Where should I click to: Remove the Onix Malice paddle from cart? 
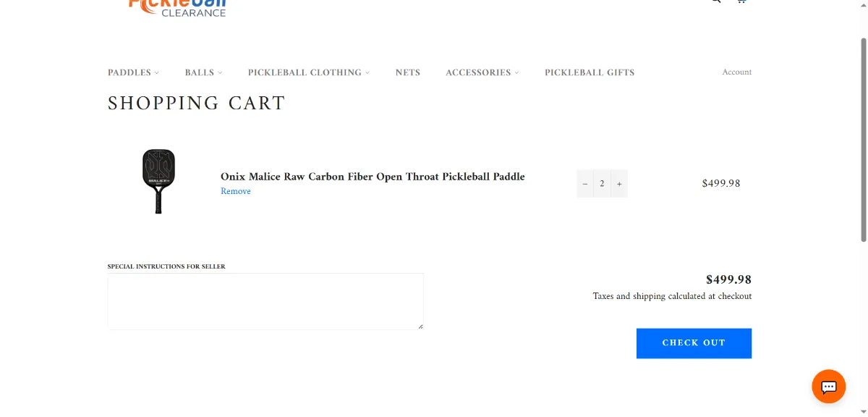(x=236, y=191)
